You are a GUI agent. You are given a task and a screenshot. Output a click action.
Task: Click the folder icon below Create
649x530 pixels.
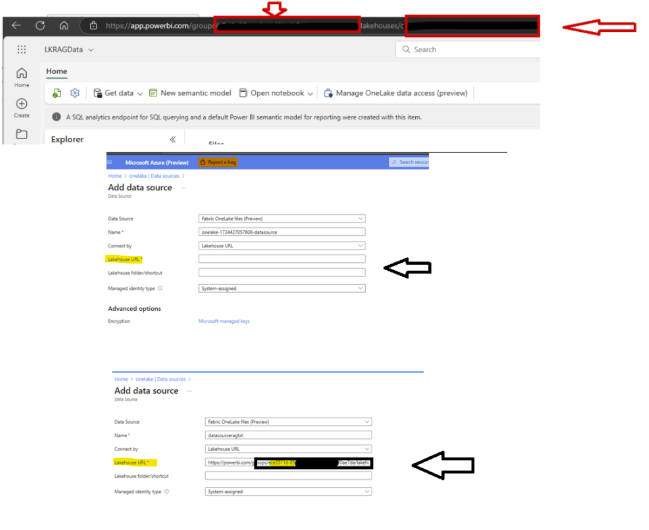(x=22, y=134)
